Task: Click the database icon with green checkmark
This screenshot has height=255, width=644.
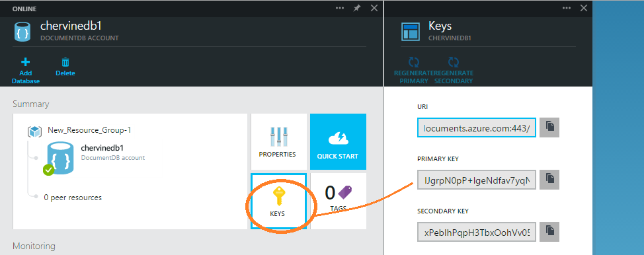Action: (59, 159)
